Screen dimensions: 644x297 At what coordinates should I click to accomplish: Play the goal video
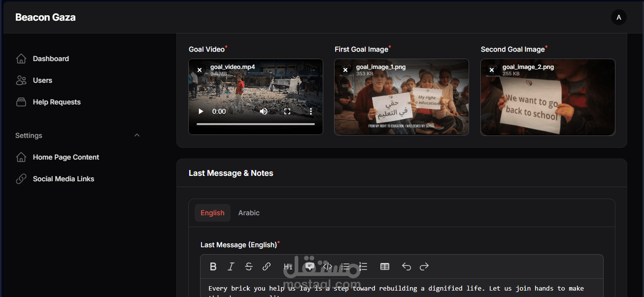[201, 111]
